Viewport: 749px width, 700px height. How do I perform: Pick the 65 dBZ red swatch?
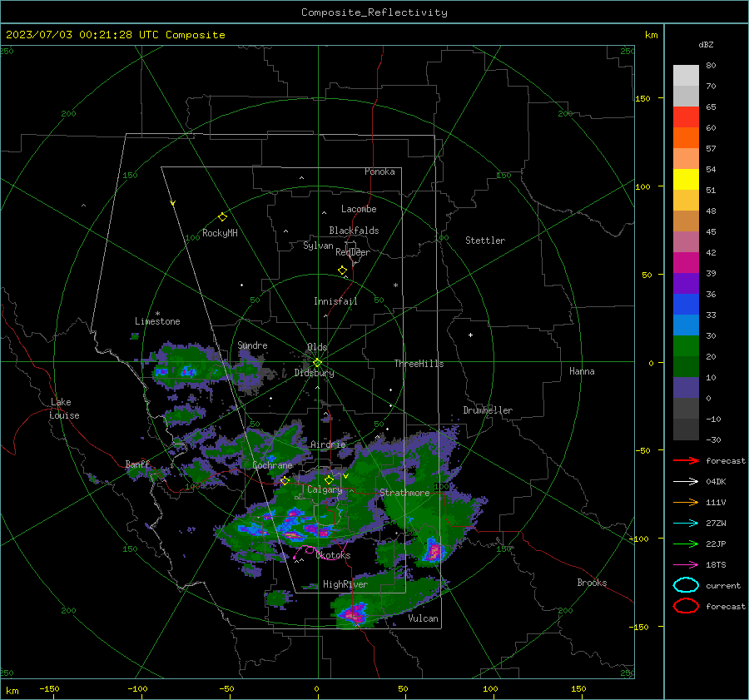coord(686,117)
